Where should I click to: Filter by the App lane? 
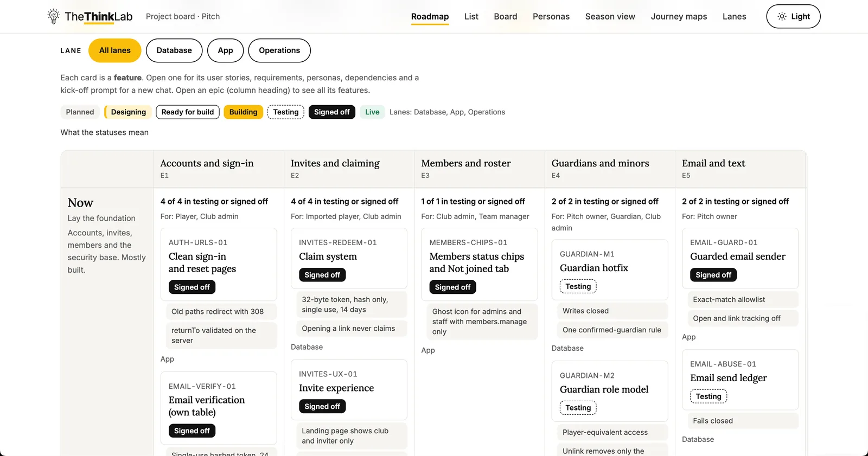tap(225, 50)
